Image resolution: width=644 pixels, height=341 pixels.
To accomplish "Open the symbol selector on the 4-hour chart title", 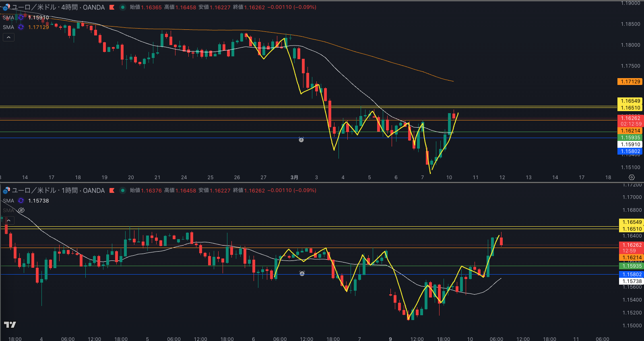I will (x=58, y=7).
